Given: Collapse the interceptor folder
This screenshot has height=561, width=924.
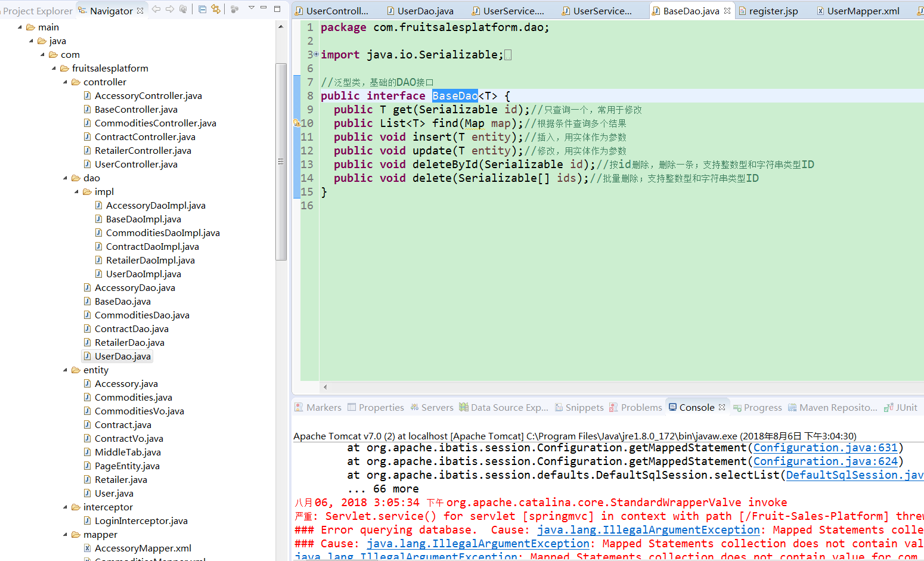Looking at the screenshot, I should click(65, 507).
